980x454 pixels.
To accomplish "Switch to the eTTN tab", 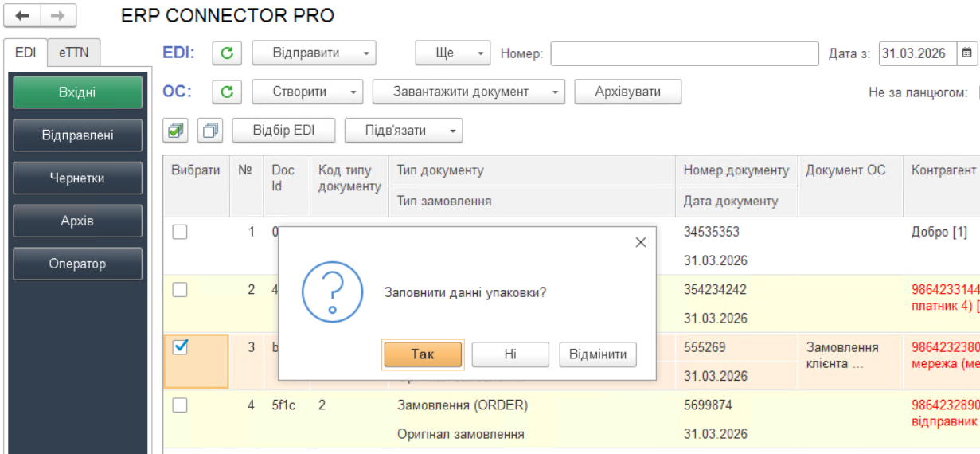I will click(74, 53).
